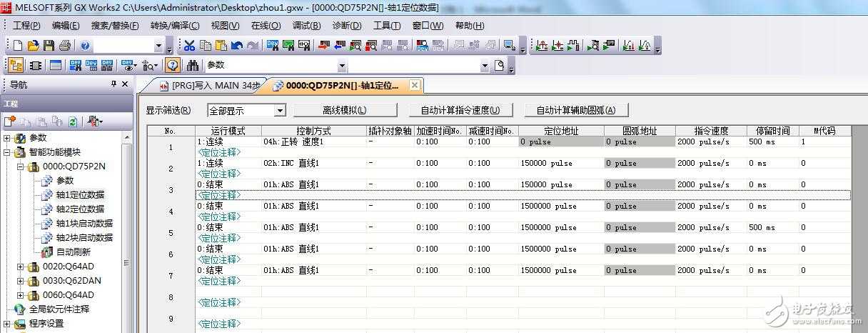
Task: Open a project with the folder icon
Action: pyautogui.click(x=33, y=45)
